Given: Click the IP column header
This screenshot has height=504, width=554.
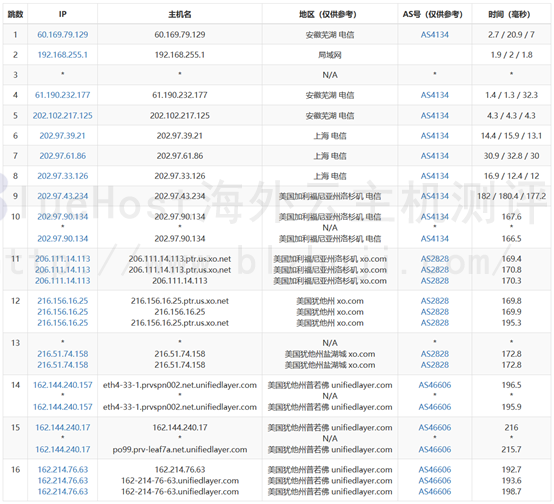Looking at the screenshot, I should [63, 14].
